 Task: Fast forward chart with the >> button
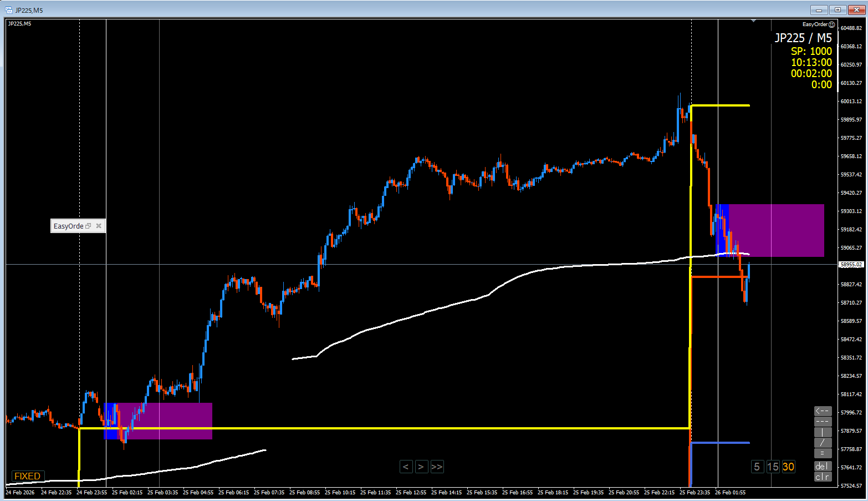click(437, 467)
